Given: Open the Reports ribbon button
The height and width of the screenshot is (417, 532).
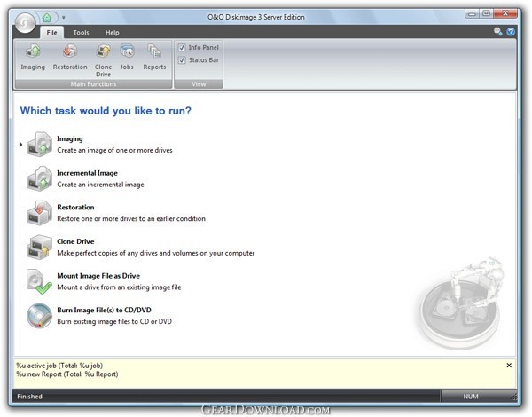Looking at the screenshot, I should point(154,57).
